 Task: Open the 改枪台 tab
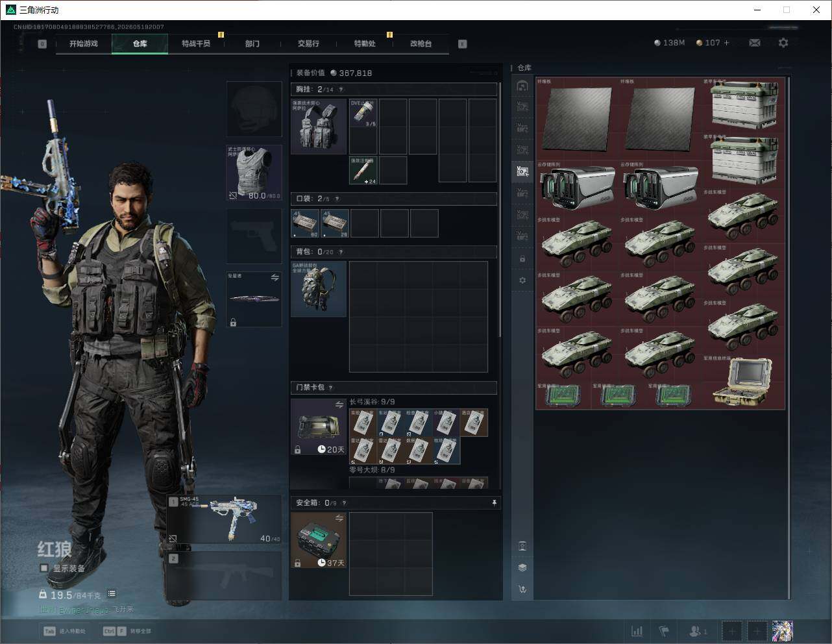421,43
